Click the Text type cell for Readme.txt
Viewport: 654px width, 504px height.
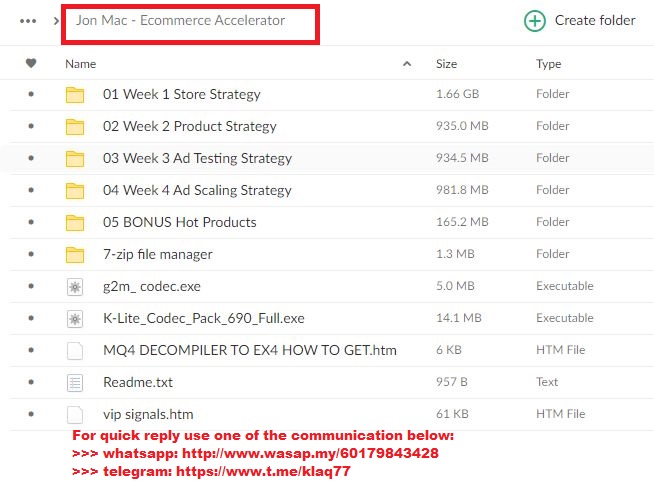[x=547, y=382]
